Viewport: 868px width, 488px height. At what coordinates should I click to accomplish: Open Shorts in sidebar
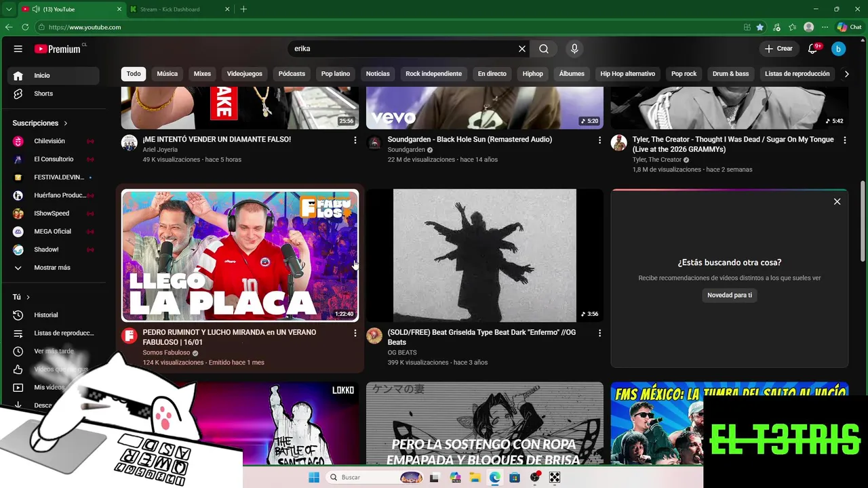(54, 94)
